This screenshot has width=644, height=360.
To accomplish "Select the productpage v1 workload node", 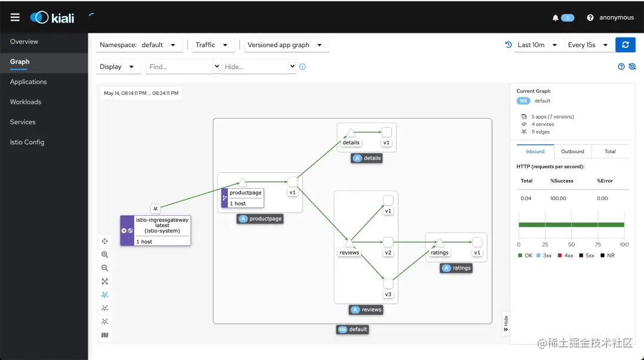I will coord(292,181).
